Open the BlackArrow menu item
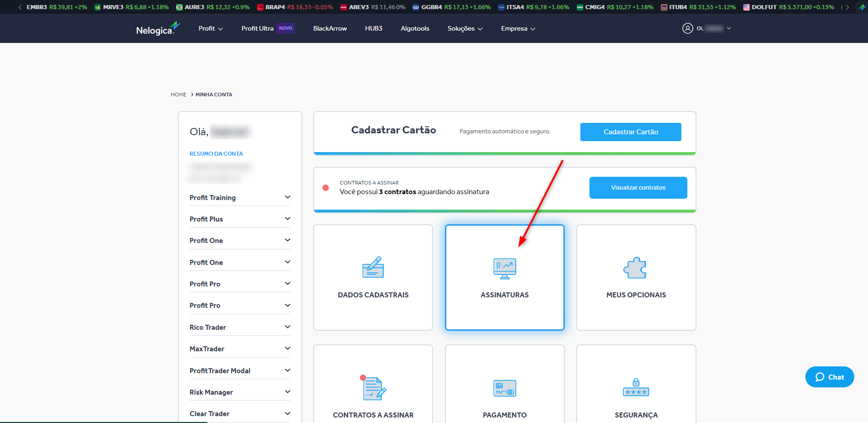 tap(330, 28)
